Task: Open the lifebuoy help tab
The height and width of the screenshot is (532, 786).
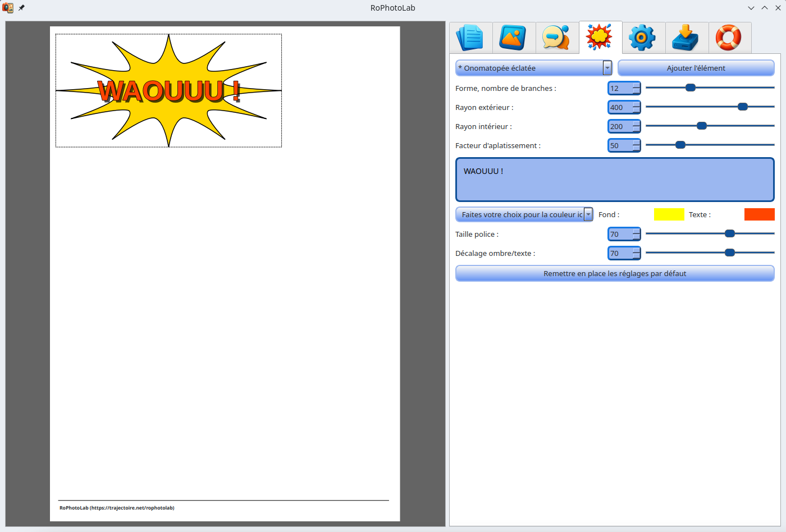Action: (729, 38)
